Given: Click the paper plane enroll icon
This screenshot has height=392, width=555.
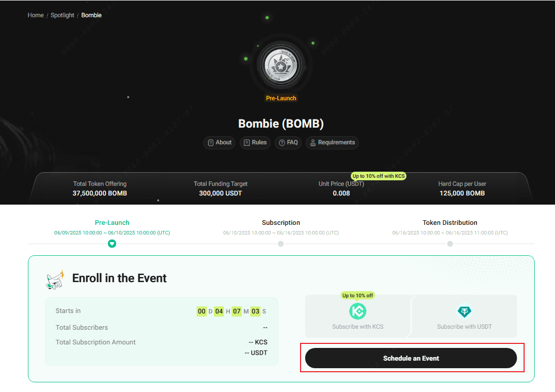Looking at the screenshot, I should [56, 280].
